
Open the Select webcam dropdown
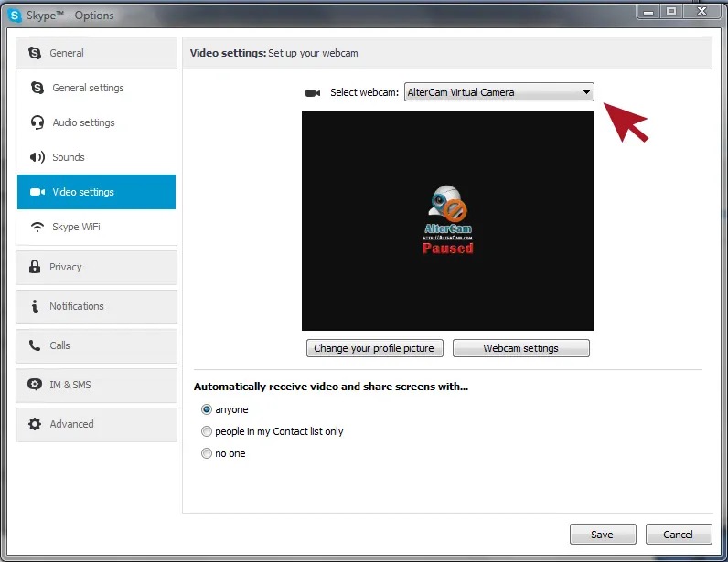point(499,92)
